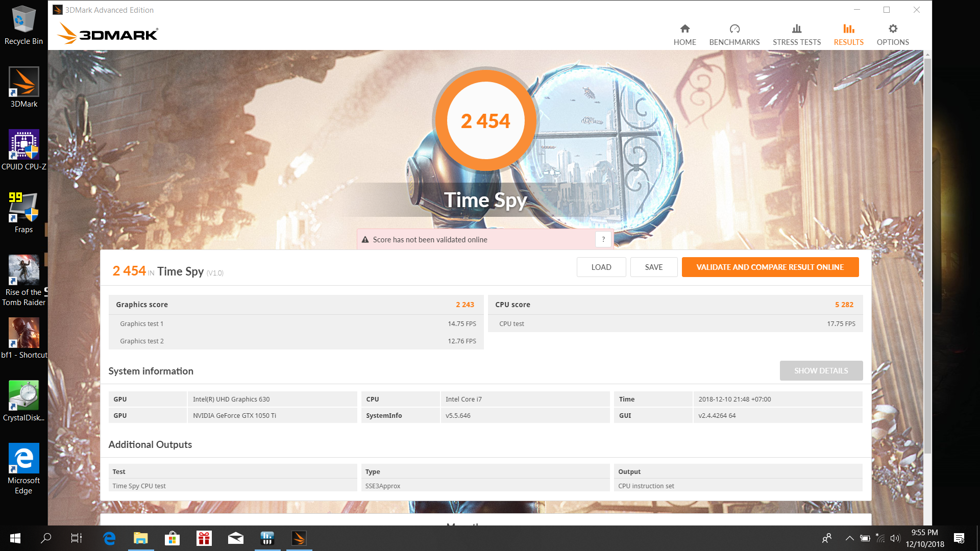Open the OPTIONS tab

tap(893, 35)
